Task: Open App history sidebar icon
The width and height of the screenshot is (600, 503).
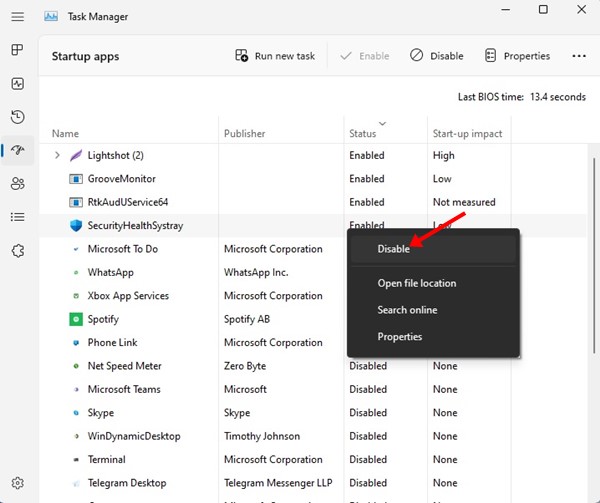Action: 17,117
